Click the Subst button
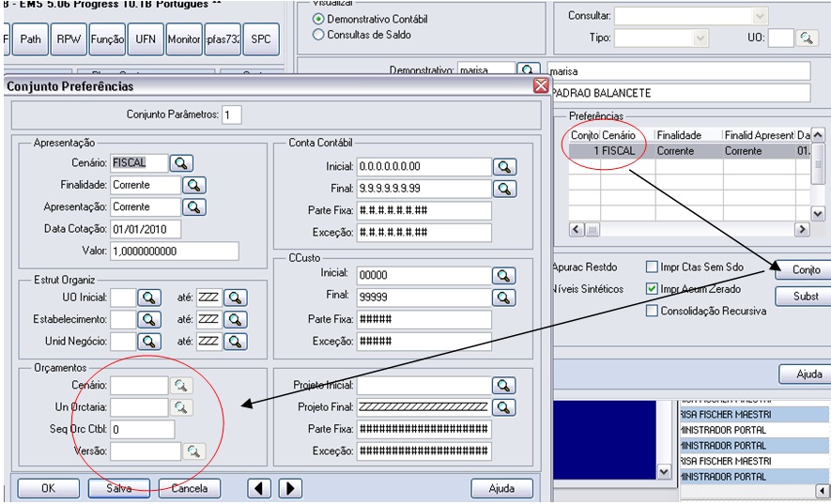Screen dimensions: 831x504 [806, 297]
